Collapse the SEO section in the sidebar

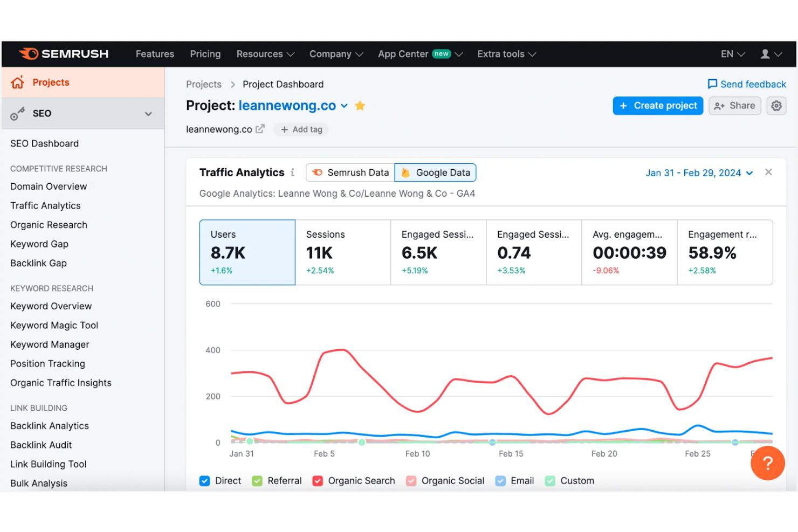(148, 114)
